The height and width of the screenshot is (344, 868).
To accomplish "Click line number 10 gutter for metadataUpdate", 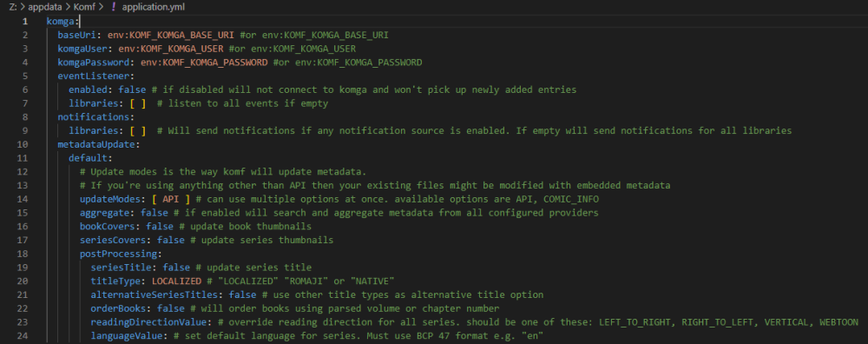I will (23, 144).
